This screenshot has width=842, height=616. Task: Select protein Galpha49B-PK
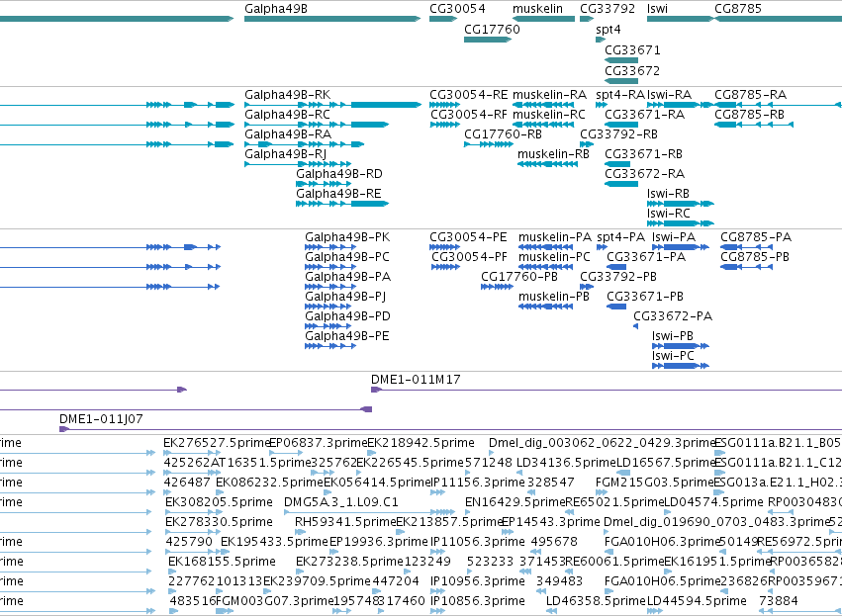330,247
